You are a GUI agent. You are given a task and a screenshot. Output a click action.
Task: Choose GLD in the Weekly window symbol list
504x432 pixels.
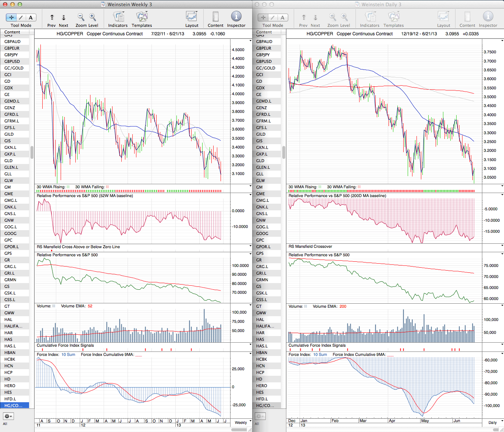(x=8, y=161)
